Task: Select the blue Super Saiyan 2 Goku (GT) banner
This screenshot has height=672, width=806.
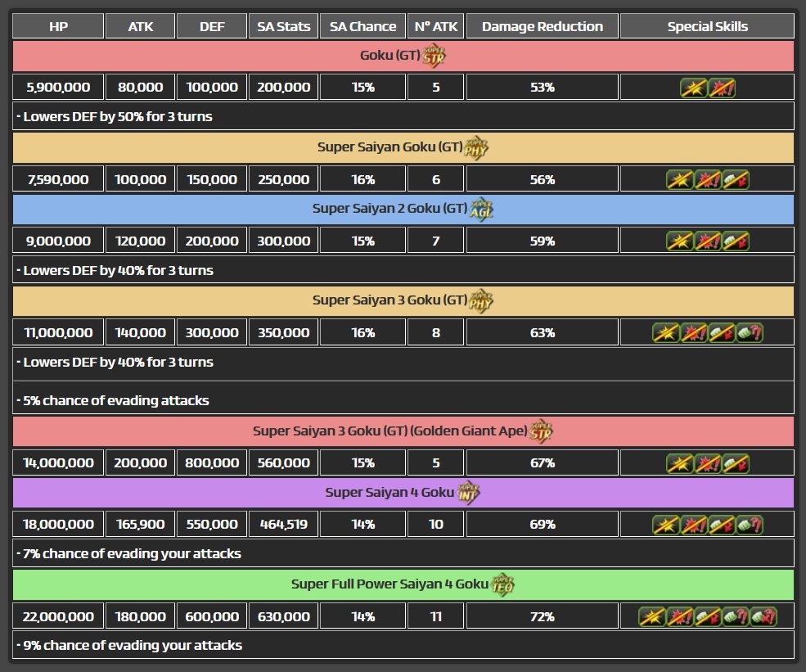Action: 403,210
